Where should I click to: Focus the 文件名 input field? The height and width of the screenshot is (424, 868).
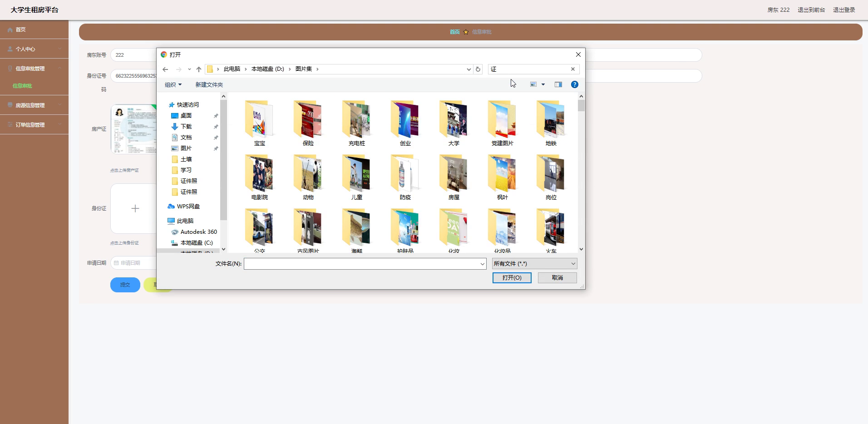(x=361, y=264)
